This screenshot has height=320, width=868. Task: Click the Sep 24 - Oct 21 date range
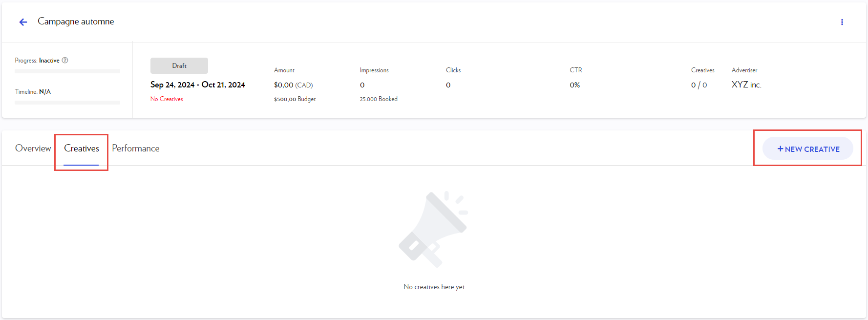coord(198,85)
